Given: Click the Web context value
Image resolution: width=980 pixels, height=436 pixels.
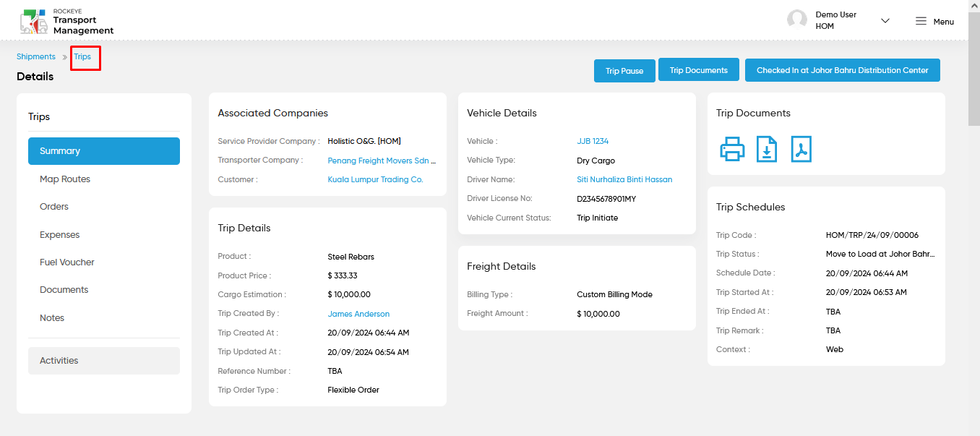Looking at the screenshot, I should click(x=835, y=349).
